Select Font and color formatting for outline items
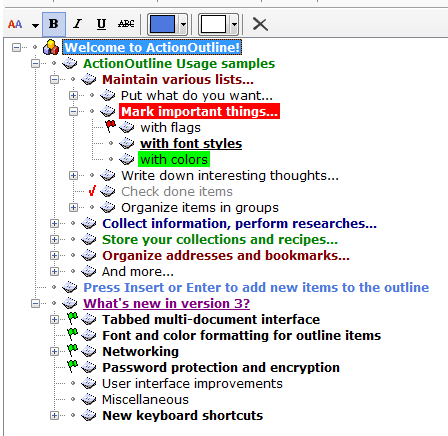448x436 pixels. coord(242,335)
